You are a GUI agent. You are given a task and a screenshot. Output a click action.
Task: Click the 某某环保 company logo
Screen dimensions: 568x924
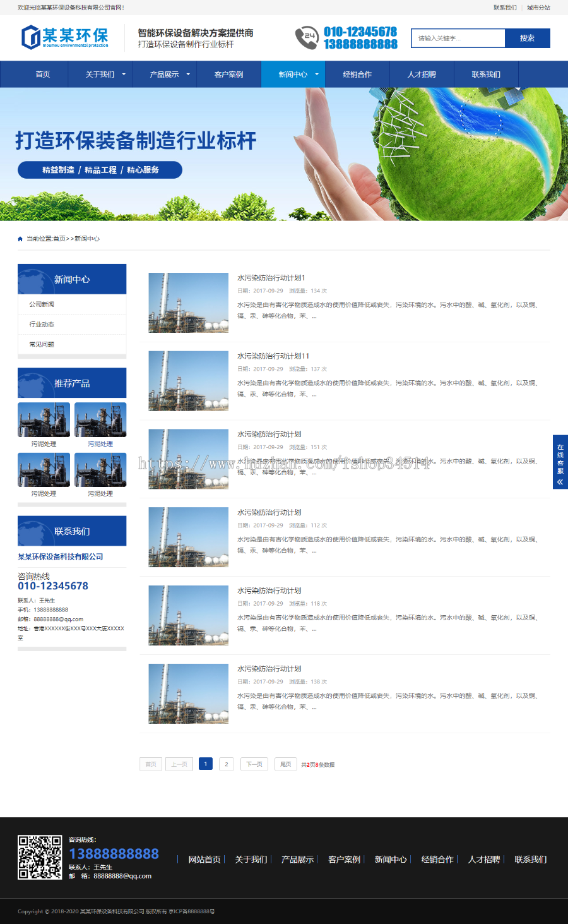click(63, 37)
